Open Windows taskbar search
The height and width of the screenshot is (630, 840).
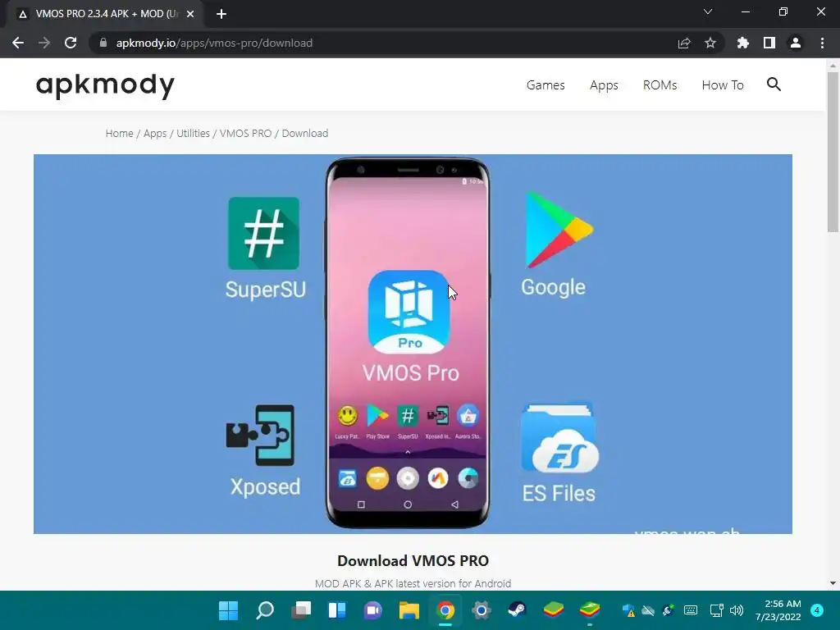[265, 610]
